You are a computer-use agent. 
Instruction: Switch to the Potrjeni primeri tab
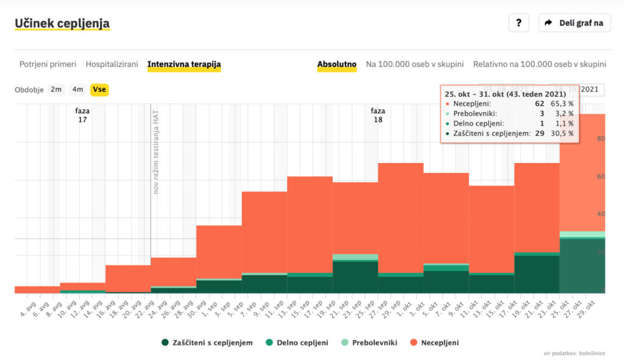pyautogui.click(x=48, y=64)
